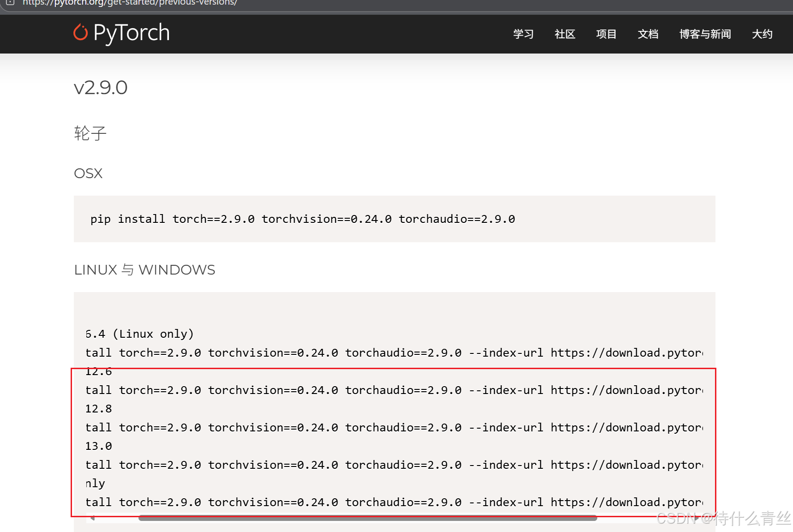Click the '12.8' line in the code block
Image resolution: width=793 pixels, height=532 pixels.
tap(99, 409)
